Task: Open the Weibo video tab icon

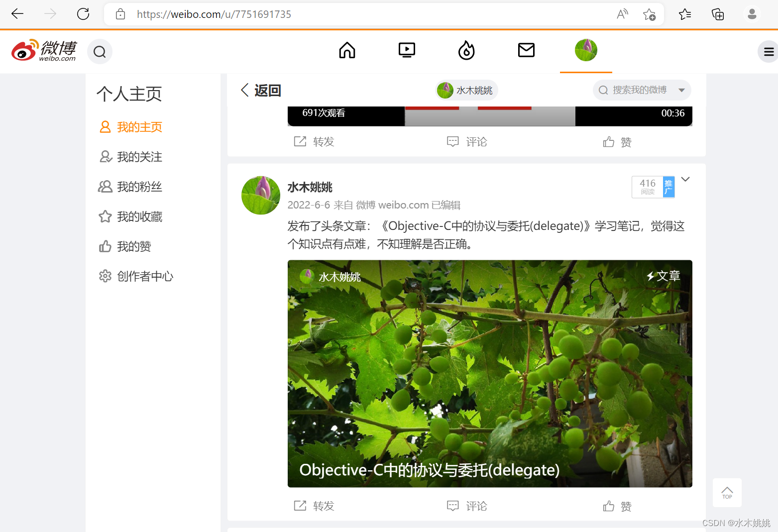Action: coord(407,50)
